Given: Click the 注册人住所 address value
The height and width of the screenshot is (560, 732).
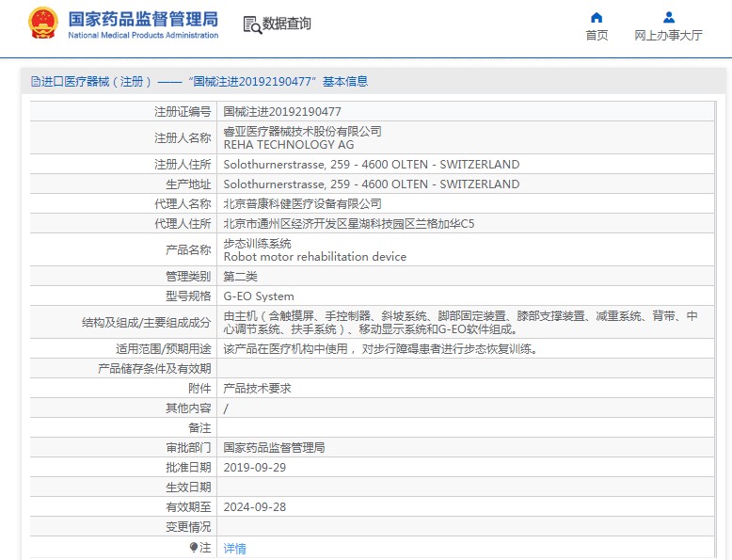Looking at the screenshot, I should (371, 165).
